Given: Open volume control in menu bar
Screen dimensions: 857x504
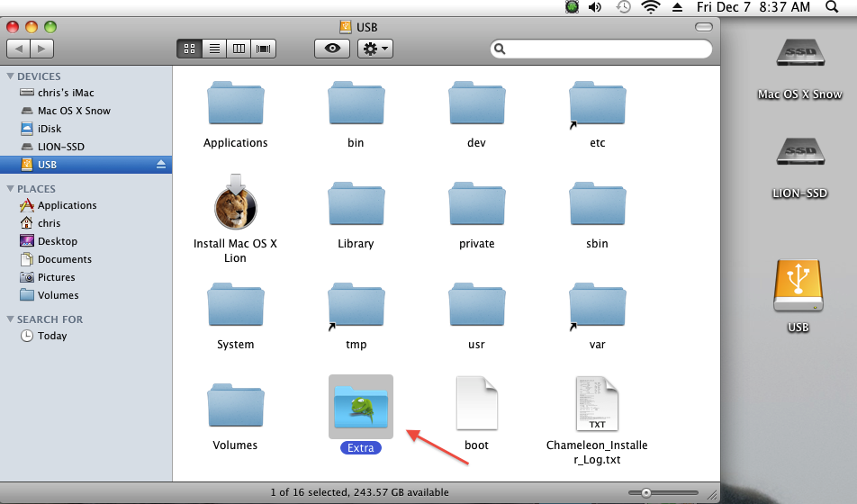Looking at the screenshot, I should pos(595,7).
